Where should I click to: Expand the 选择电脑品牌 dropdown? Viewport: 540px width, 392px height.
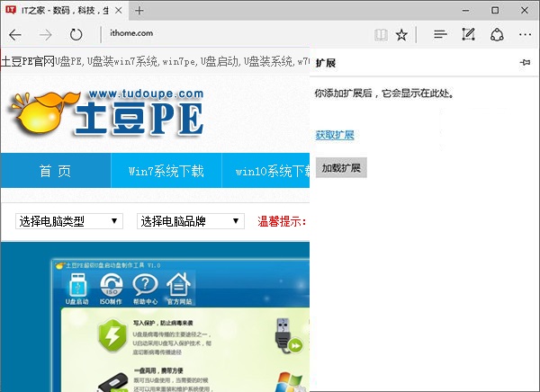(190, 221)
